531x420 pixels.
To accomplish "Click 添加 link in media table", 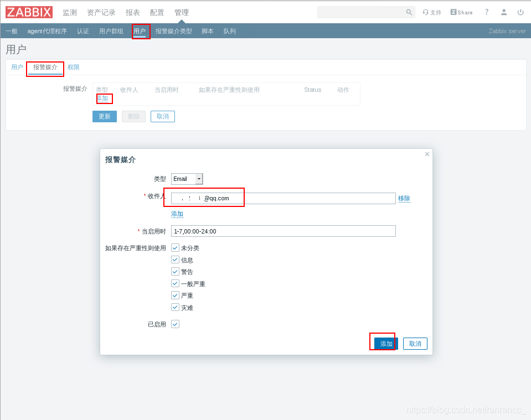I will 102,98.
